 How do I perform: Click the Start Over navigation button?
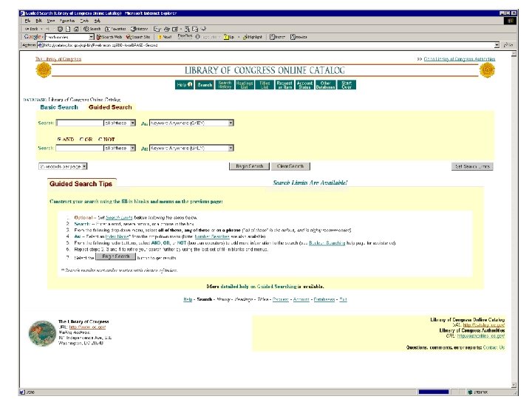click(x=347, y=84)
